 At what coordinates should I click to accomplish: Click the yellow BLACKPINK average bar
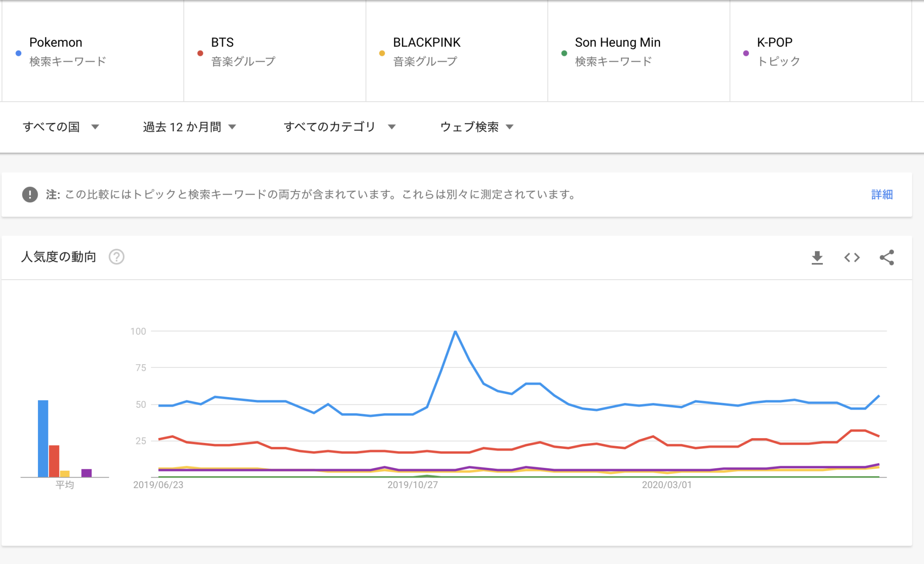pyautogui.click(x=65, y=474)
